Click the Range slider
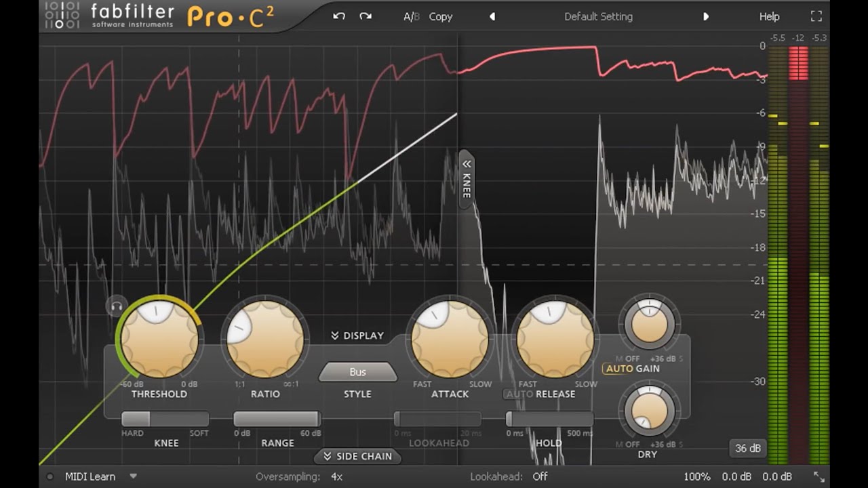 click(277, 419)
